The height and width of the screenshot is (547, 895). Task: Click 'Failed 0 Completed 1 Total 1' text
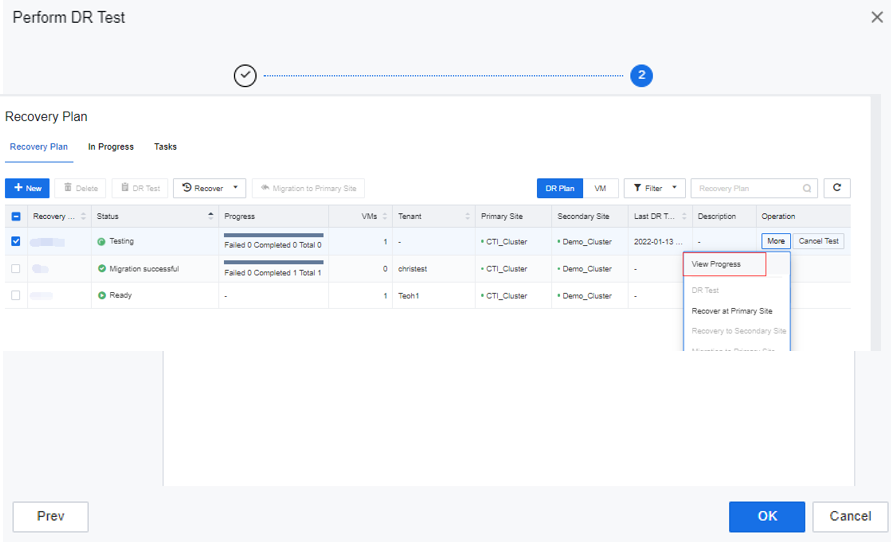273,273
